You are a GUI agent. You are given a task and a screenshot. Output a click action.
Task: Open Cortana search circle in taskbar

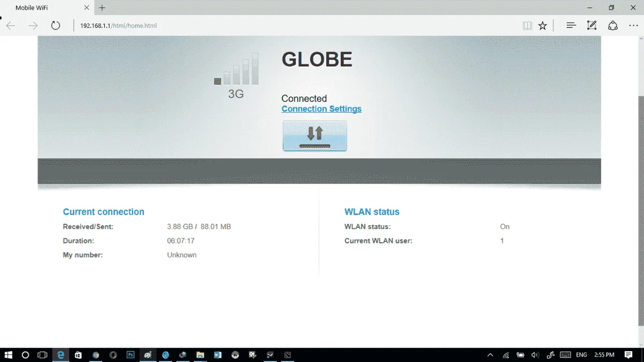coord(25,355)
